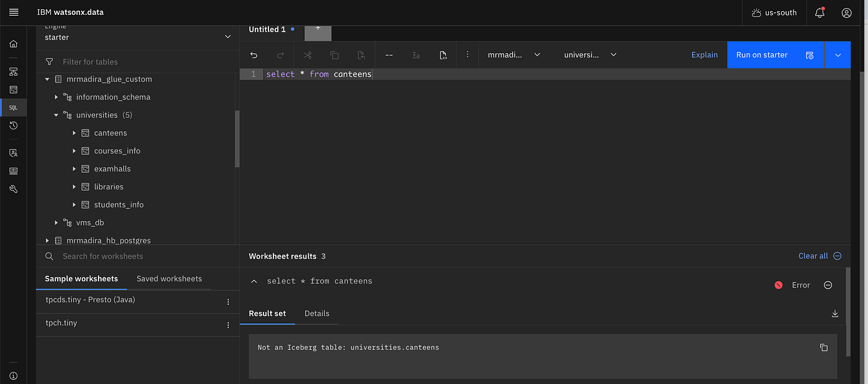Open options for tpcds.tiny worksheet
The height and width of the screenshot is (384, 868).
(x=228, y=302)
